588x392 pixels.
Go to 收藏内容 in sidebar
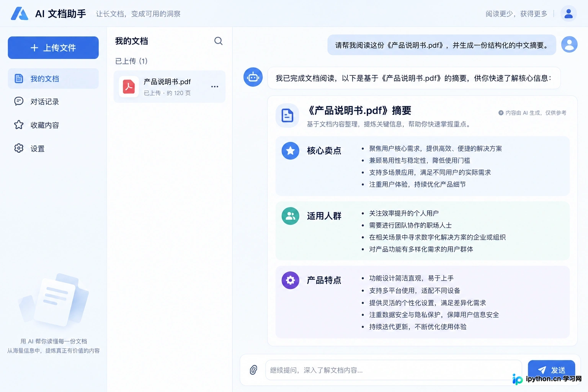[x=53, y=125]
